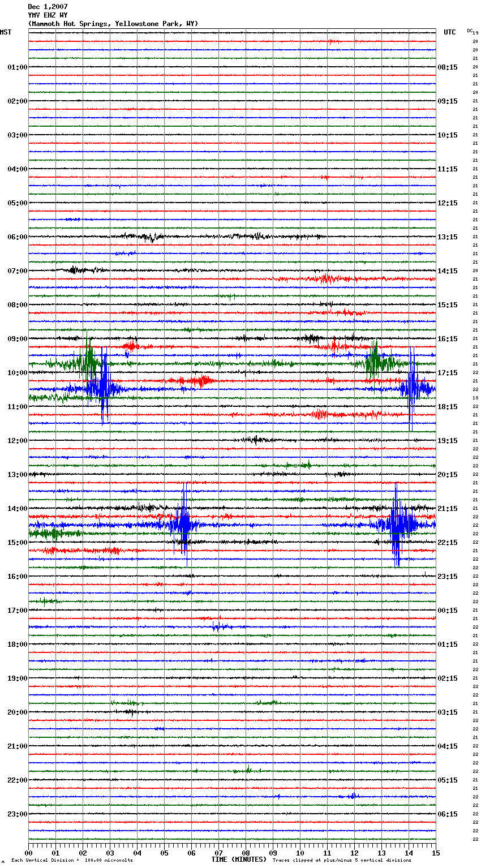Image resolution: width=481 pixels, height=868 pixels.
Task: Click the '06:00' MST row label
Action: tap(18, 237)
